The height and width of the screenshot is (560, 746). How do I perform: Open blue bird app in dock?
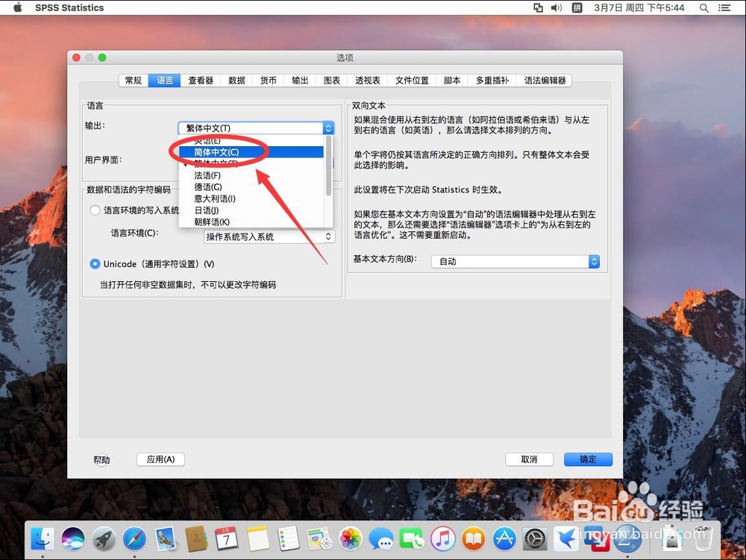[x=565, y=538]
